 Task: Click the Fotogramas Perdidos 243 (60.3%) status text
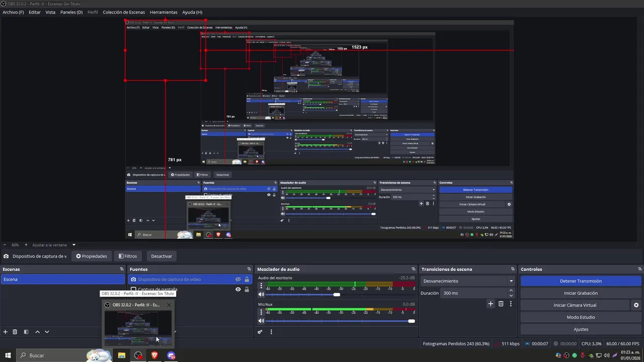[456, 344]
